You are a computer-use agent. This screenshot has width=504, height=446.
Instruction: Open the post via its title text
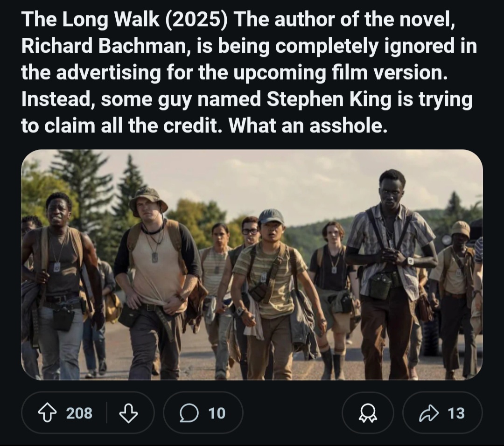(x=247, y=72)
